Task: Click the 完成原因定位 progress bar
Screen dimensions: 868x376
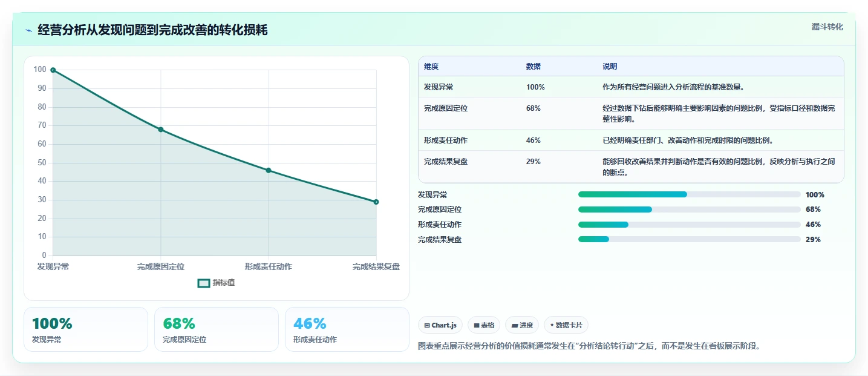Action: tap(690, 209)
